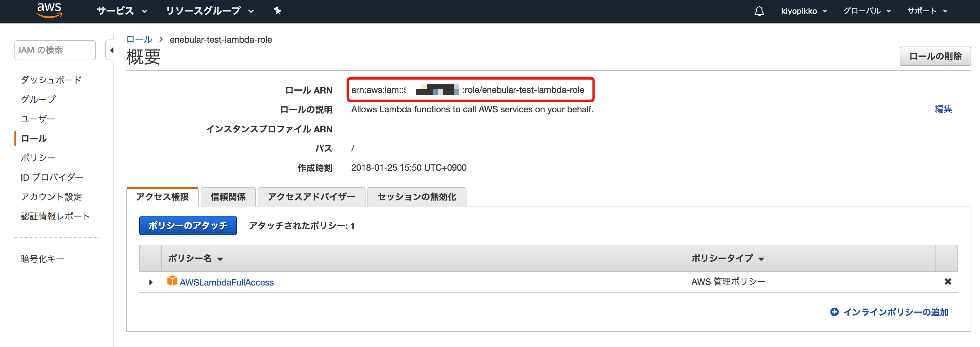Image resolution: width=980 pixels, height=347 pixels.
Task: Collapse the sidebar with the arrow handle
Action: point(112,50)
